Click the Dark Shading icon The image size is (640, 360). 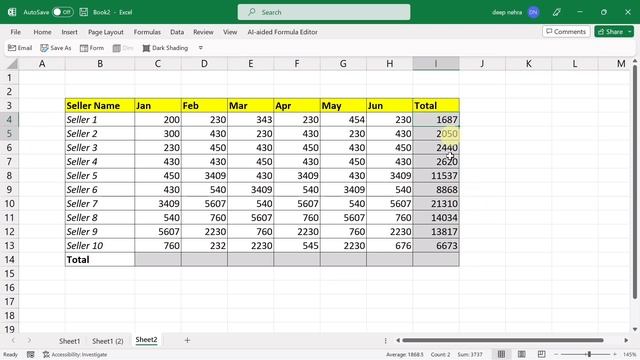165,48
